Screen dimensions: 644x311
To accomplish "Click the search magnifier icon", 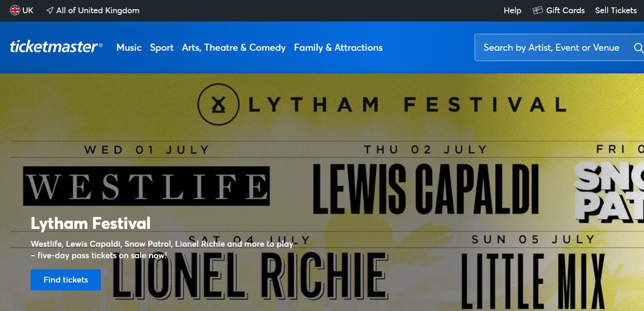I will coord(638,48).
